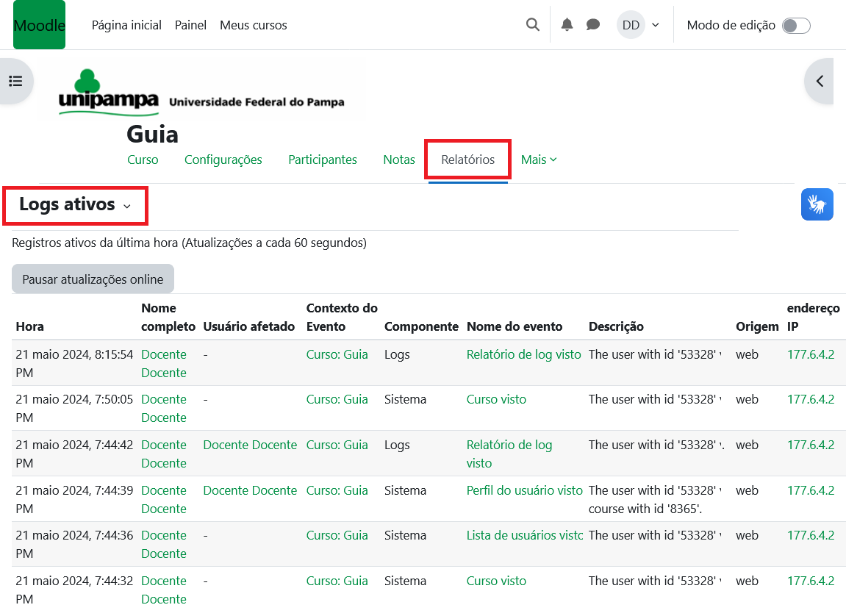The image size is (846, 616).
Task: Toggle the Modo de edição switch
Action: [x=796, y=25]
